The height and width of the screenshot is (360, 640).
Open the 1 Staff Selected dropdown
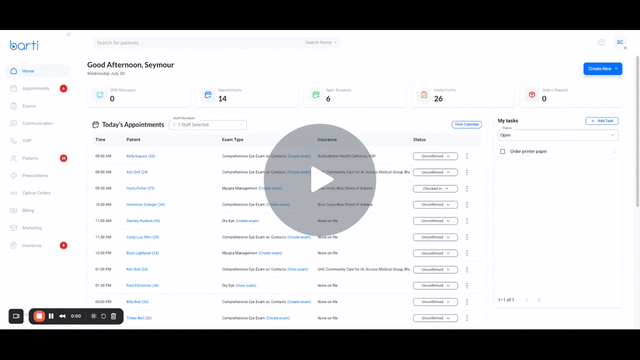(208, 125)
